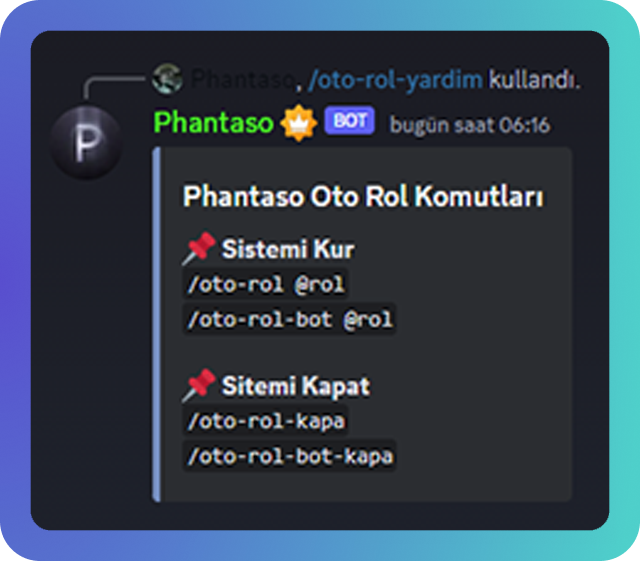The image size is (640, 561).
Task: Open the green Phantaso username profile
Action: tap(213, 122)
